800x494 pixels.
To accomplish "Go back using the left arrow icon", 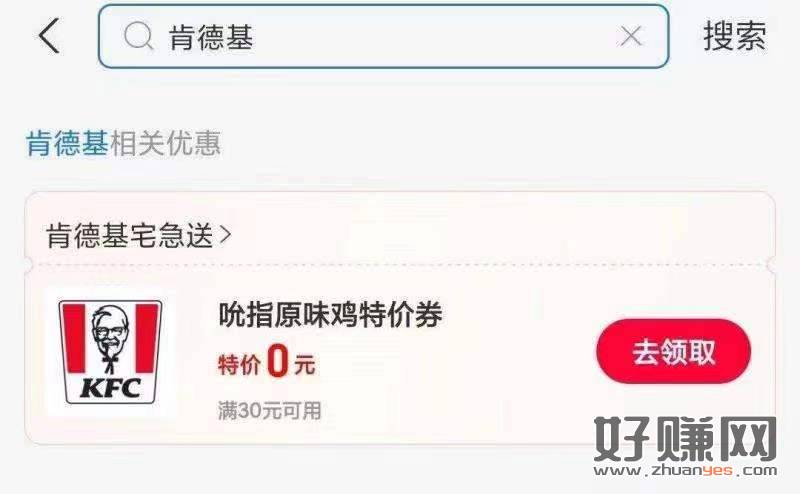I will click(49, 36).
